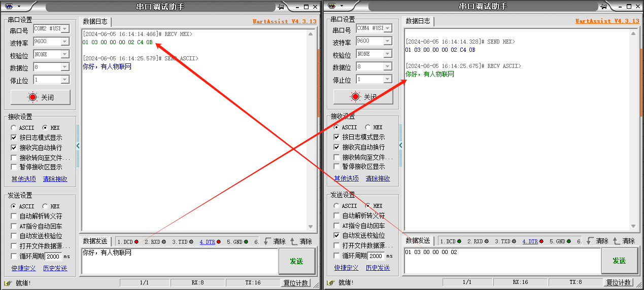Viewport: 644px width, 290px height.
Task: Enable loop period checkbox in left window
Action: pyautogui.click(x=14, y=256)
